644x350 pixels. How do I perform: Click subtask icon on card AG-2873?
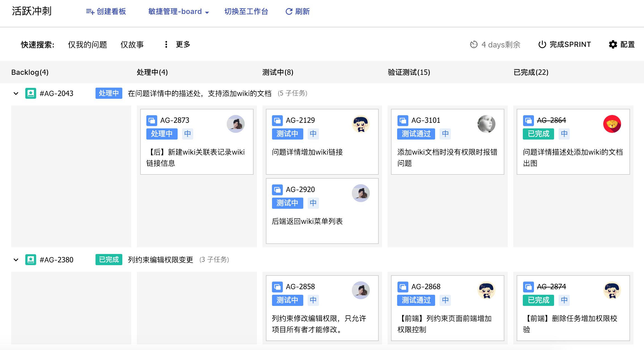152,121
